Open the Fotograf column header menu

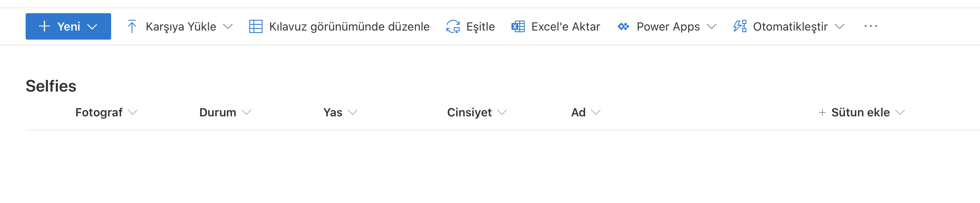click(x=106, y=112)
